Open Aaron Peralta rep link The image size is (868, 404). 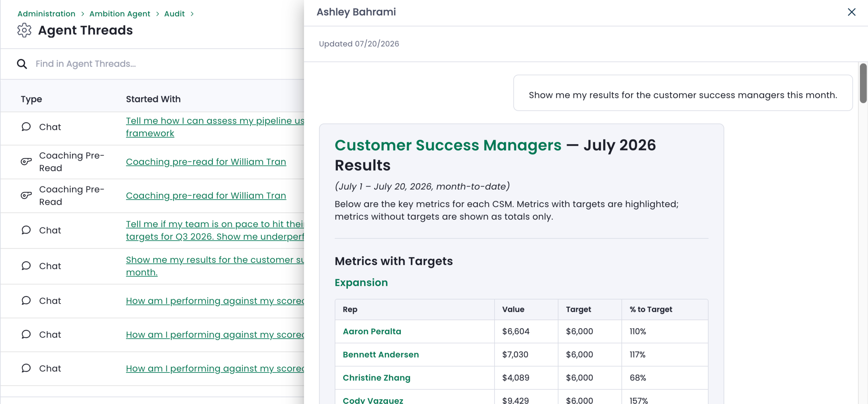[372, 332]
